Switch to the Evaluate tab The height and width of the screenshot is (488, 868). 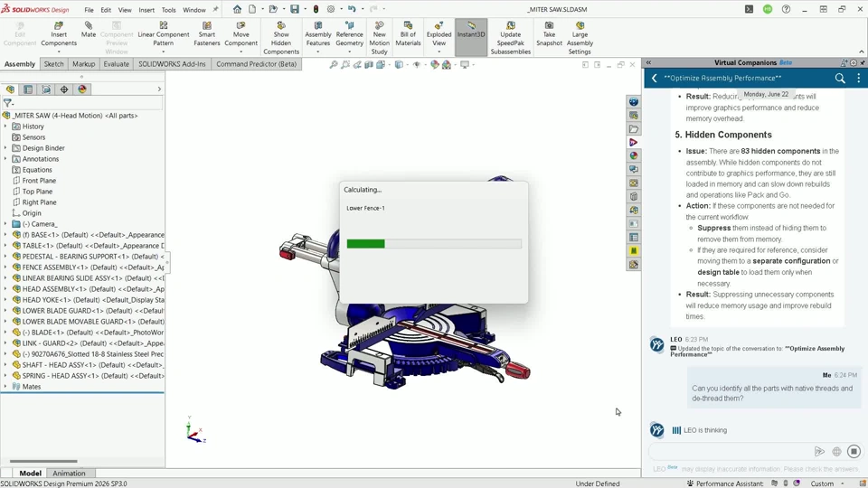coord(117,64)
